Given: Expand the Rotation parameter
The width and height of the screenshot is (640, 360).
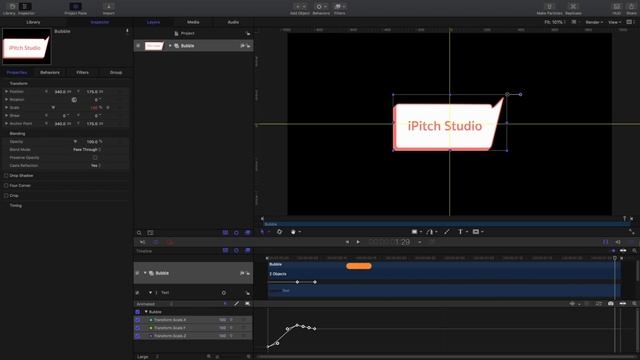Looking at the screenshot, I should [x=6, y=100].
